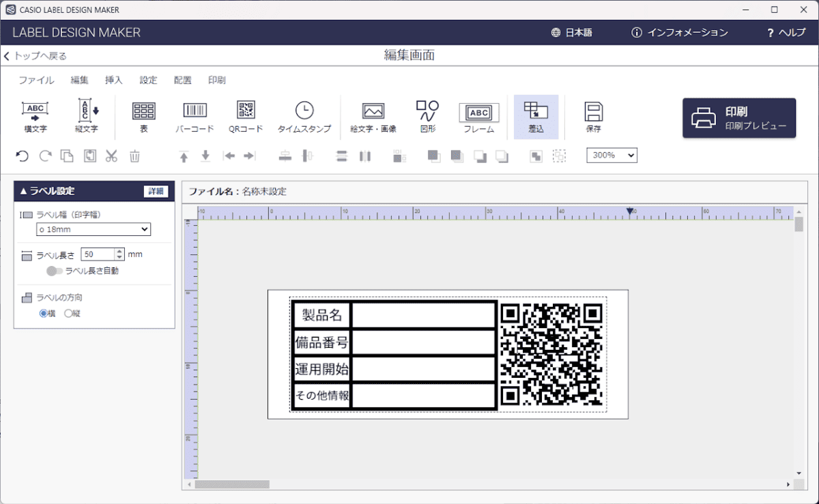Open インフォメーション
Image resolution: width=819 pixels, height=504 pixels.
680,33
